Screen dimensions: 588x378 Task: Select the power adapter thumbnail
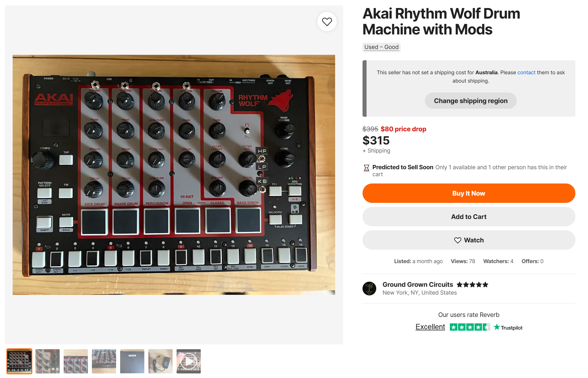point(160,361)
